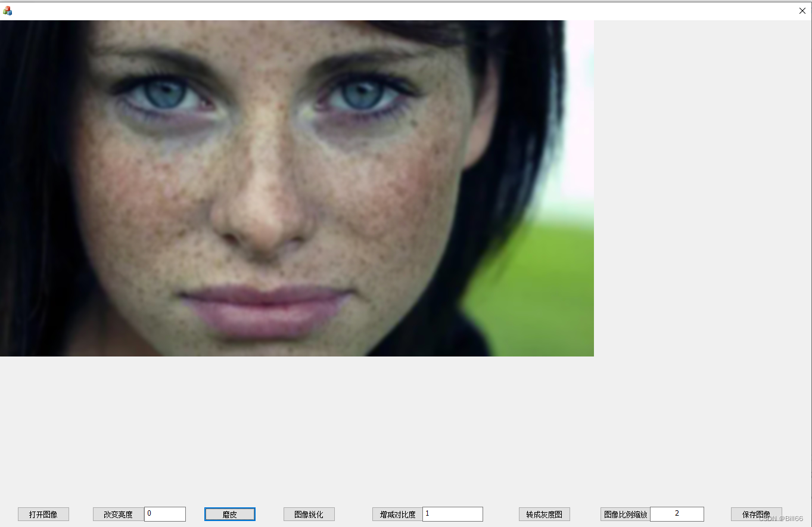Select the contrast value field showing 1
Image resolution: width=812 pixels, height=527 pixels.
(453, 514)
